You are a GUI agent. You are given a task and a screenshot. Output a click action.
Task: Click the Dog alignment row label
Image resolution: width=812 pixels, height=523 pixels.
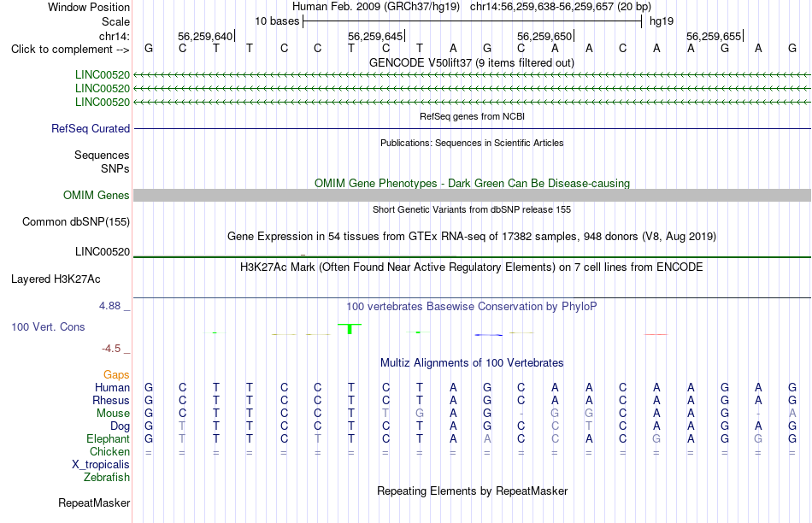coord(120,426)
